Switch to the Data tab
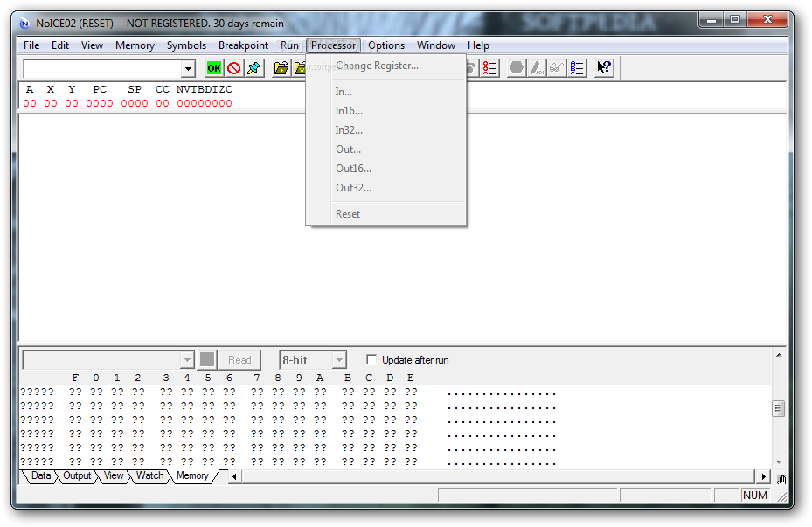Image resolution: width=812 pixels, height=527 pixels. tap(41, 475)
